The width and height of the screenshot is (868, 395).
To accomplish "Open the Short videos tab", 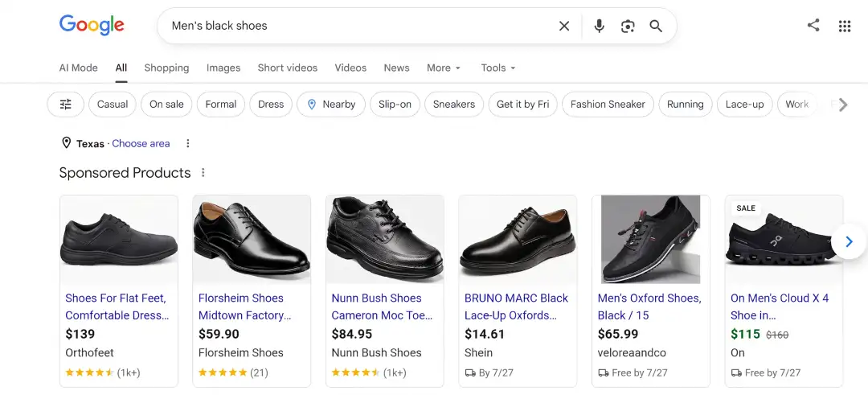I will 287,68.
